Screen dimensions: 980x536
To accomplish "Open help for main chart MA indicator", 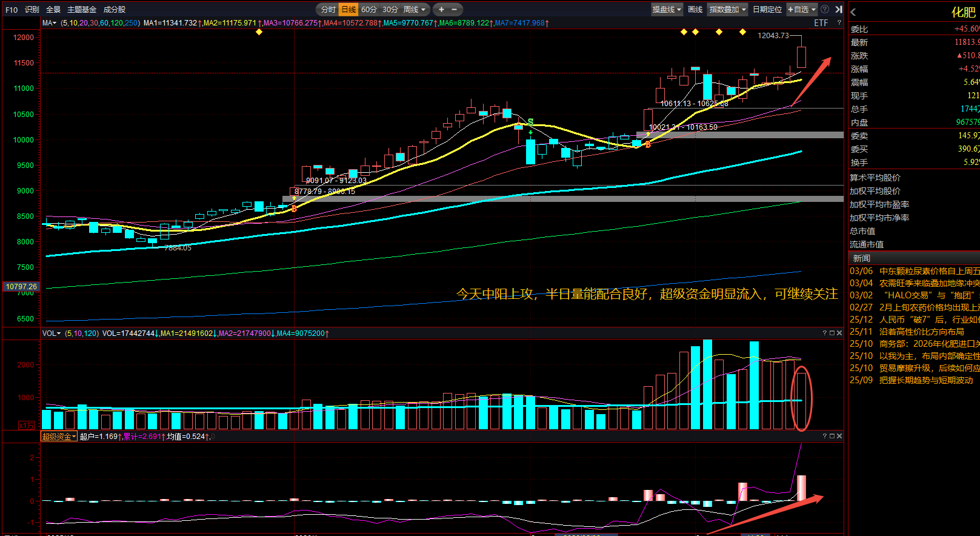I will (839, 23).
